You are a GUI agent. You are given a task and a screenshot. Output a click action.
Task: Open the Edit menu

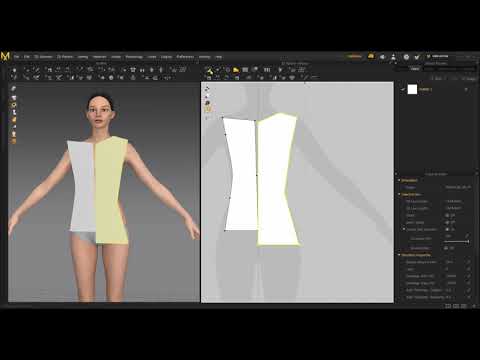pyautogui.click(x=27, y=57)
